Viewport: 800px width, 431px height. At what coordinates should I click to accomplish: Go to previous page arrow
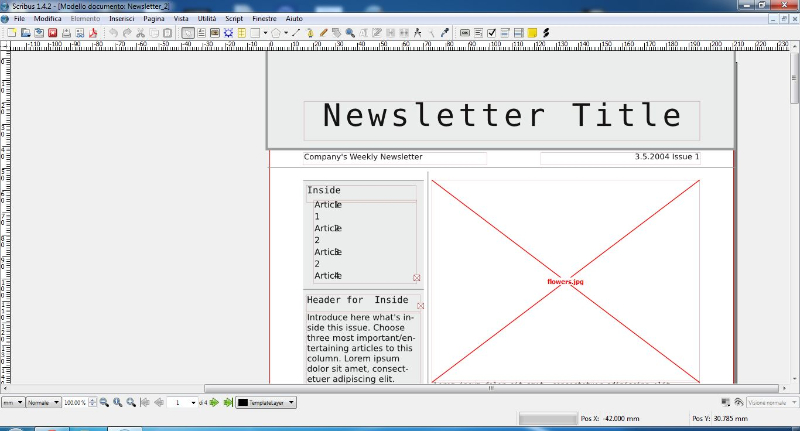pos(159,402)
